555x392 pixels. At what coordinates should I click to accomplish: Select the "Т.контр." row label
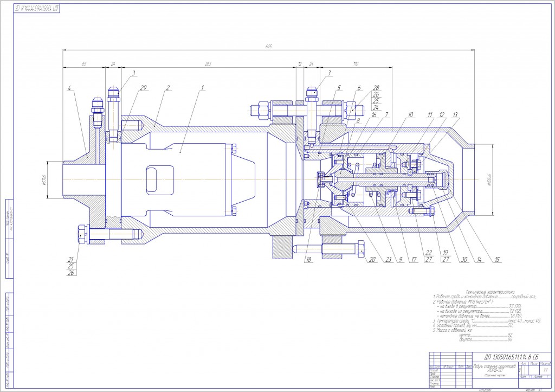434,377
